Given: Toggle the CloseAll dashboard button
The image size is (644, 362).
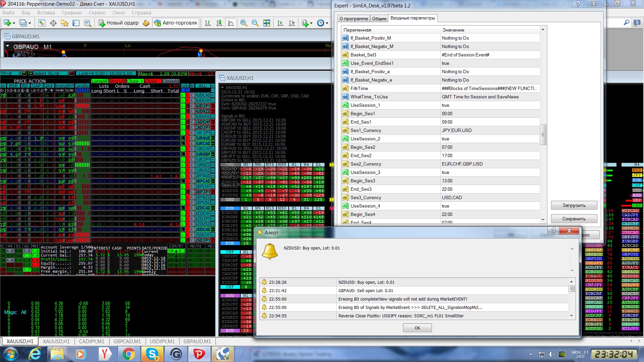Looking at the screenshot, I should tap(171, 81).
